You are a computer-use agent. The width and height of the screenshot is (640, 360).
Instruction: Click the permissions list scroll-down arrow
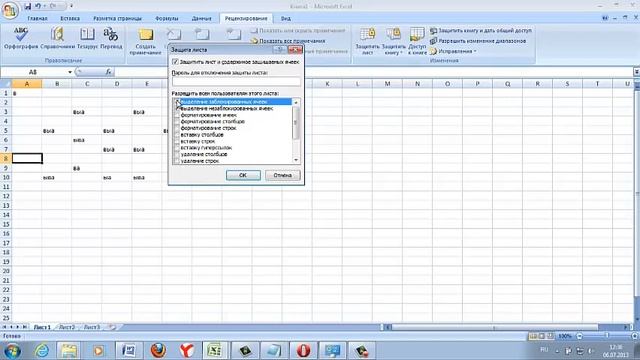coord(296,160)
